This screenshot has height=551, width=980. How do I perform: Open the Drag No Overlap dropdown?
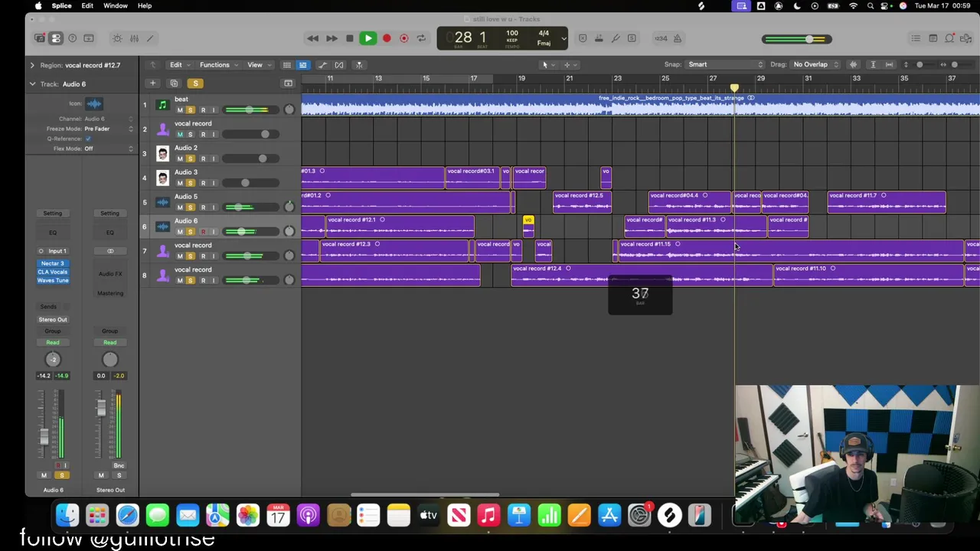click(x=815, y=65)
